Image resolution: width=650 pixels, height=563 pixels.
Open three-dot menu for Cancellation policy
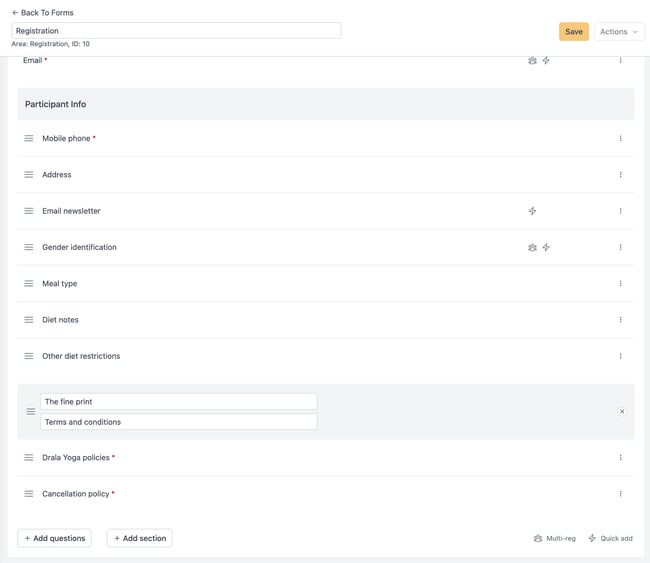point(621,494)
